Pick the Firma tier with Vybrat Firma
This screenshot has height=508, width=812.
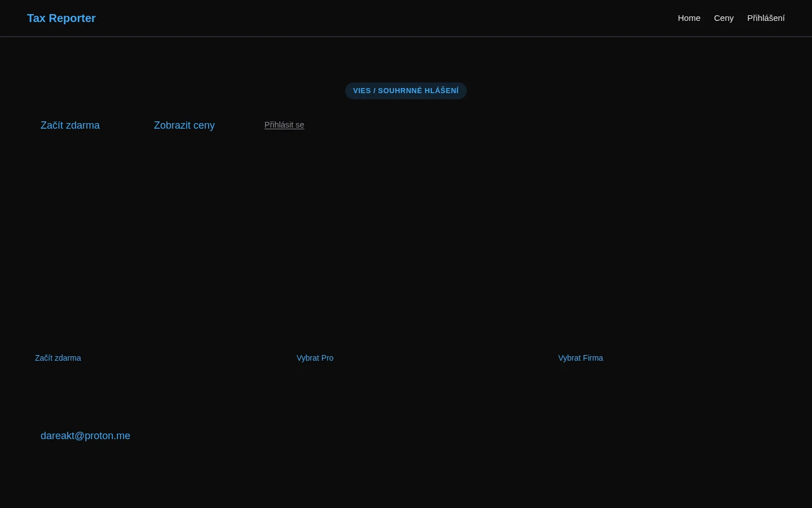point(580,358)
